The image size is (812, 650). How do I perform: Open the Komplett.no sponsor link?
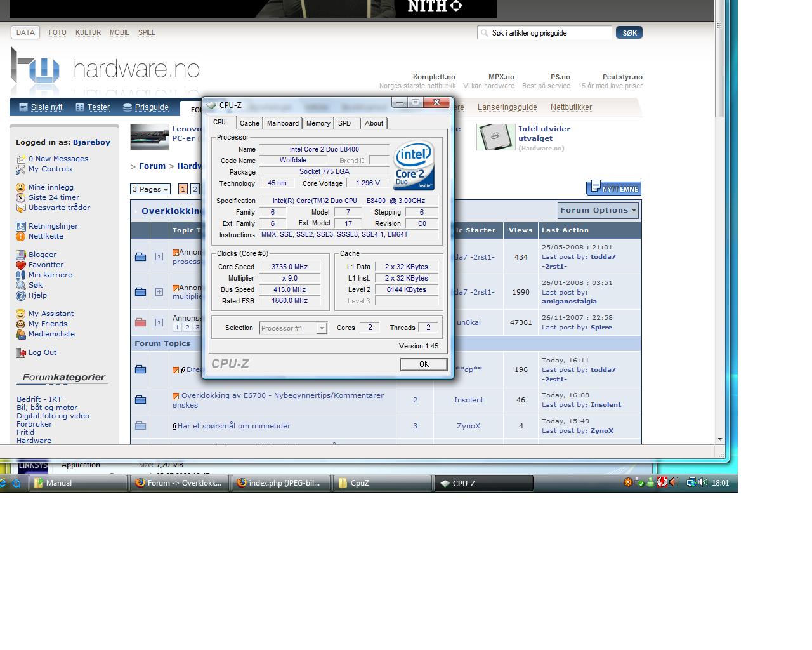pyautogui.click(x=434, y=77)
